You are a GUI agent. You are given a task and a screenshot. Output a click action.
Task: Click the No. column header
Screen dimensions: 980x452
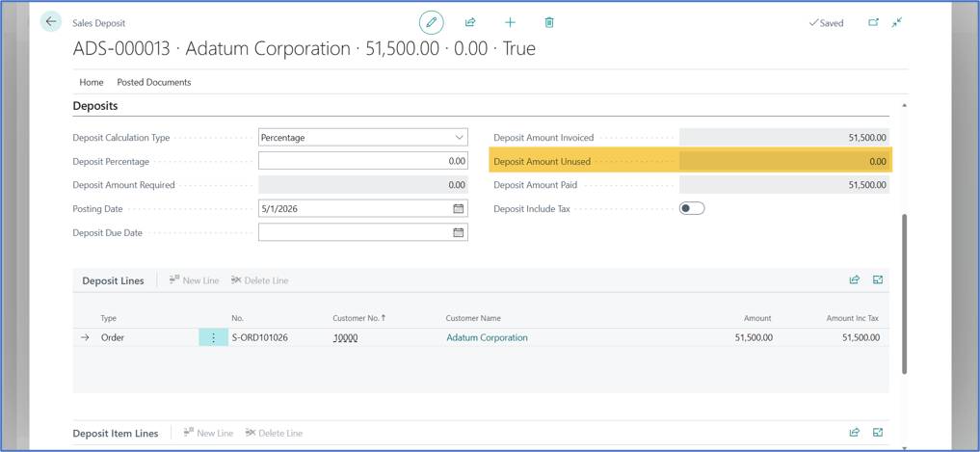[237, 318]
